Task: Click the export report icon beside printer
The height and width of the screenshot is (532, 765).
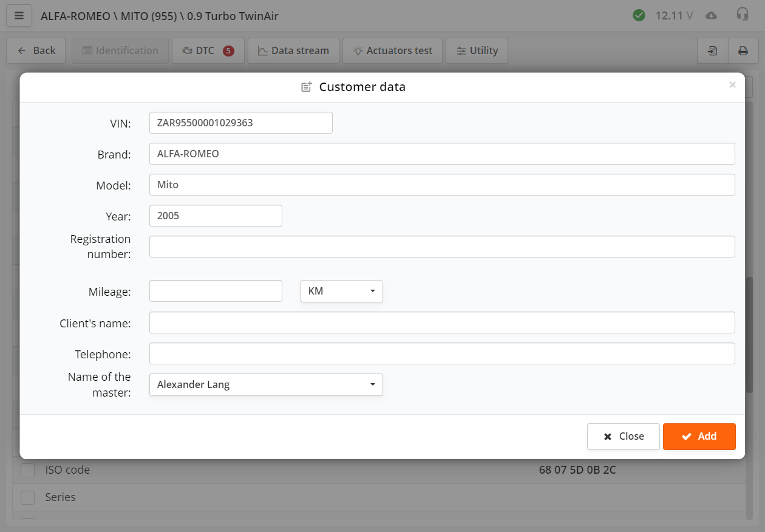Action: click(712, 50)
